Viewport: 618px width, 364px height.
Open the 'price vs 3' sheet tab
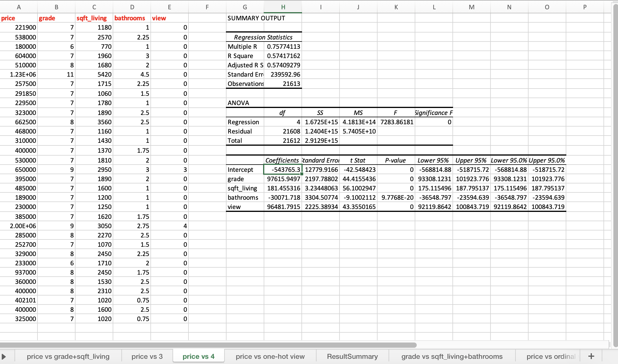(x=147, y=356)
